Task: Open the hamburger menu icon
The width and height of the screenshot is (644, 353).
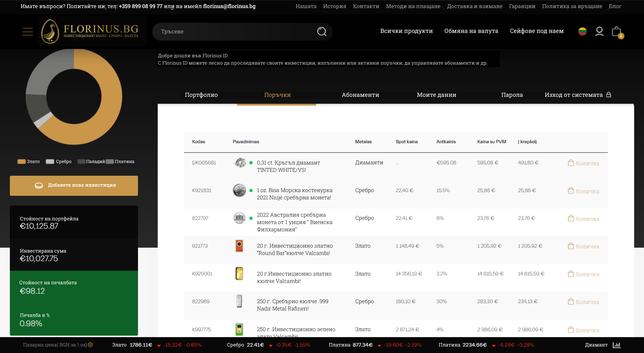Action: coord(28,31)
